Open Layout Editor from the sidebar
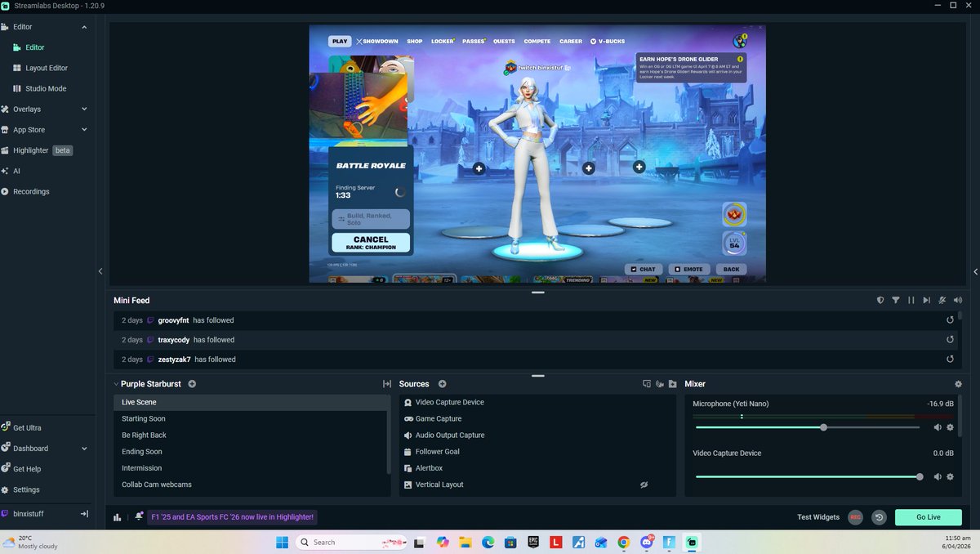 click(47, 68)
